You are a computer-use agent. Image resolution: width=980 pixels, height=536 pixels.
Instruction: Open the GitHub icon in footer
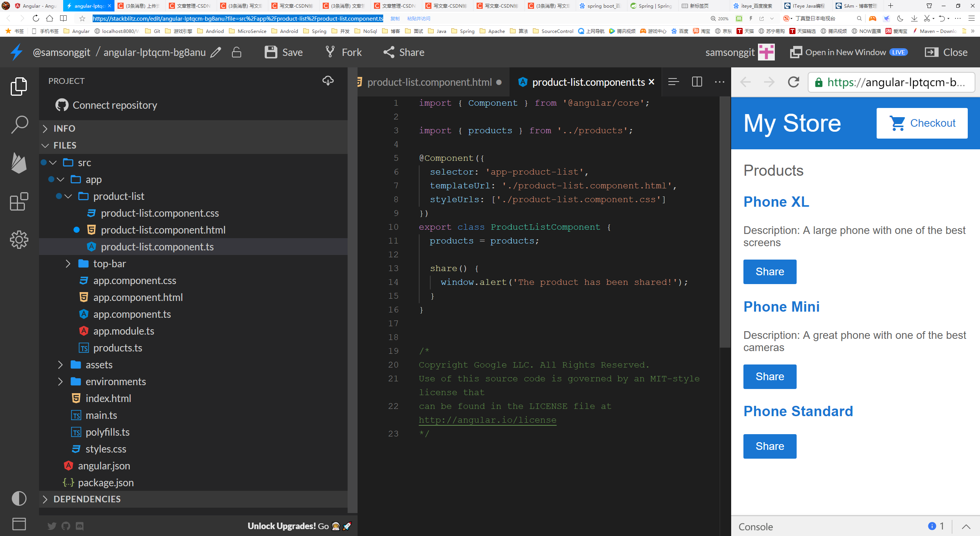[66, 526]
